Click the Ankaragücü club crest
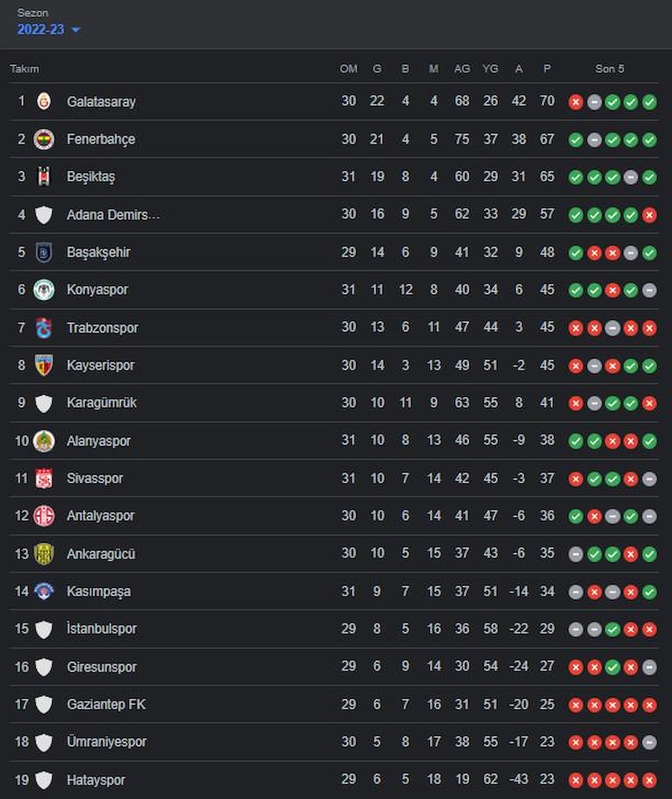The image size is (672, 799). point(44,554)
